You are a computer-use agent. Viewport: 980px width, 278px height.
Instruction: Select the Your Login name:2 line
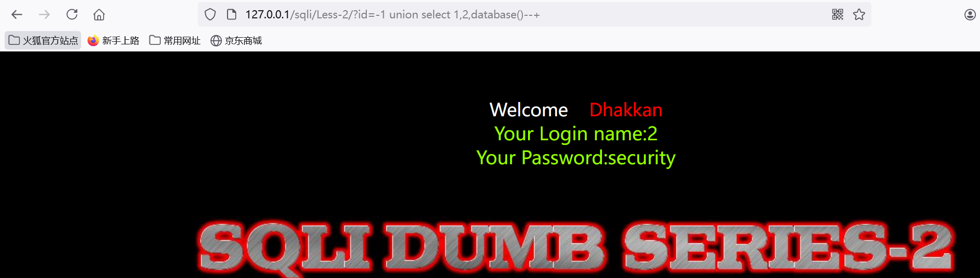point(576,134)
